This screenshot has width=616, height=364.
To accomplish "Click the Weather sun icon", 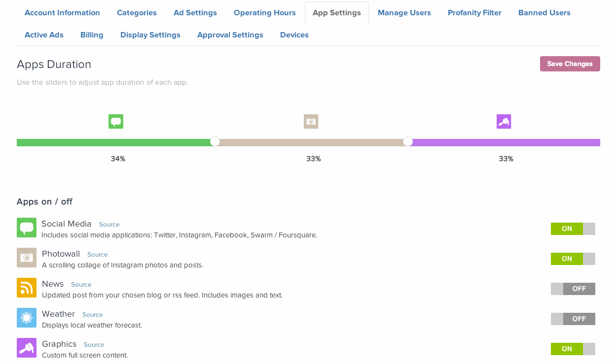I will pos(26,318).
